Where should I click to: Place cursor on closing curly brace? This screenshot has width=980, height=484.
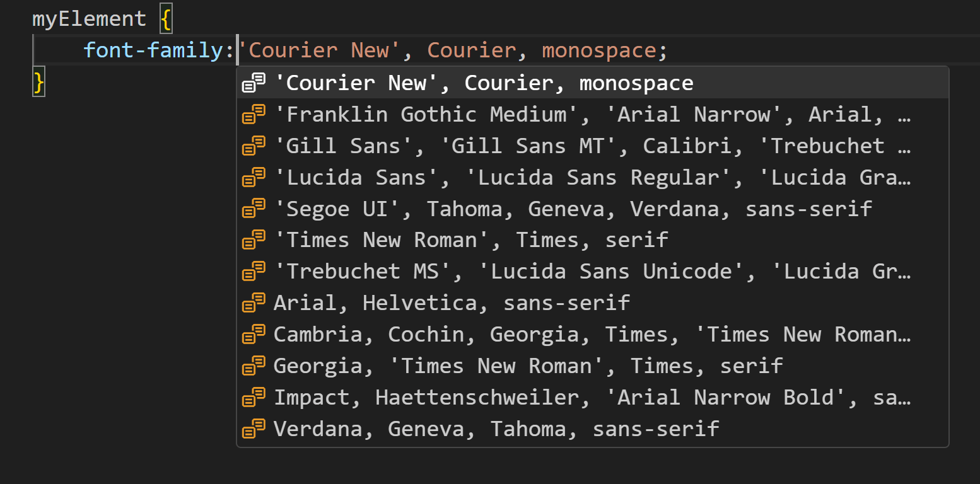pyautogui.click(x=38, y=82)
